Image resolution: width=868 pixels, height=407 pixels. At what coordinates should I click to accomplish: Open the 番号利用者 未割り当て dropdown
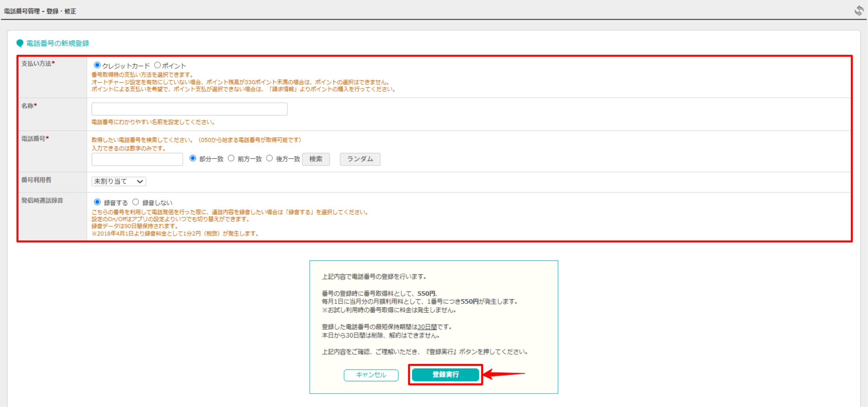[x=118, y=181]
